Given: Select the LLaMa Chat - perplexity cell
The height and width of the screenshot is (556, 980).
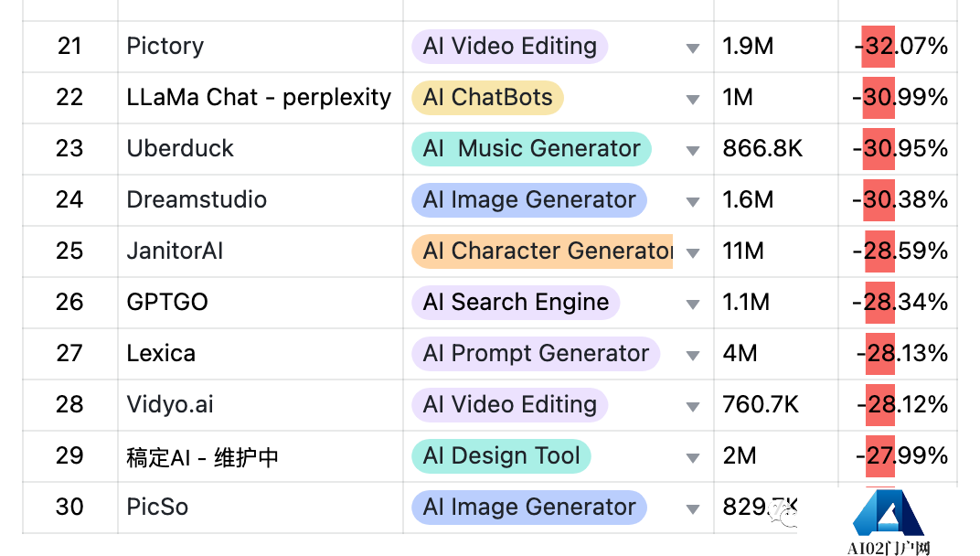Looking at the screenshot, I should [x=261, y=98].
